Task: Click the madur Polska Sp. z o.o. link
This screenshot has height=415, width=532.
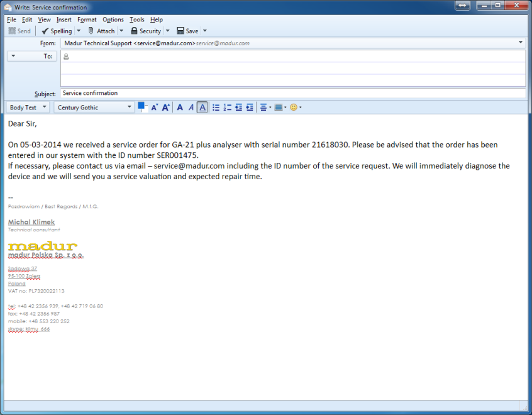Action: 46,255
